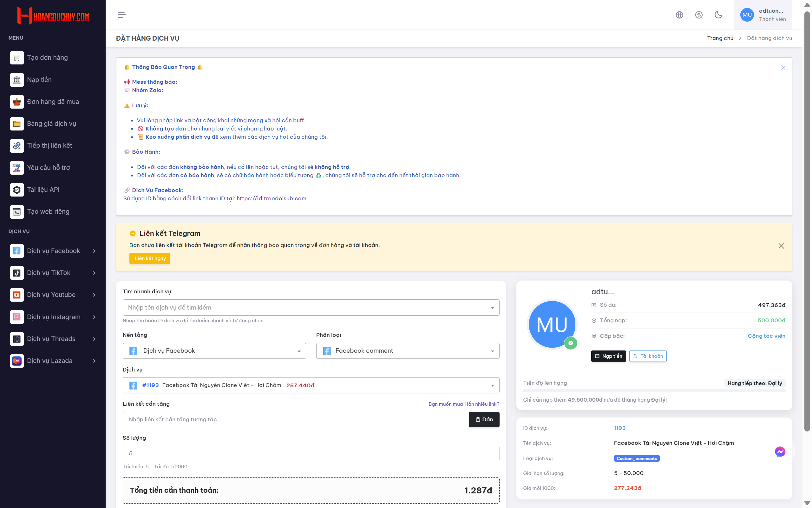The width and height of the screenshot is (812, 508).
Task: Click the Instagram icon in sidebar services
Action: [17, 317]
